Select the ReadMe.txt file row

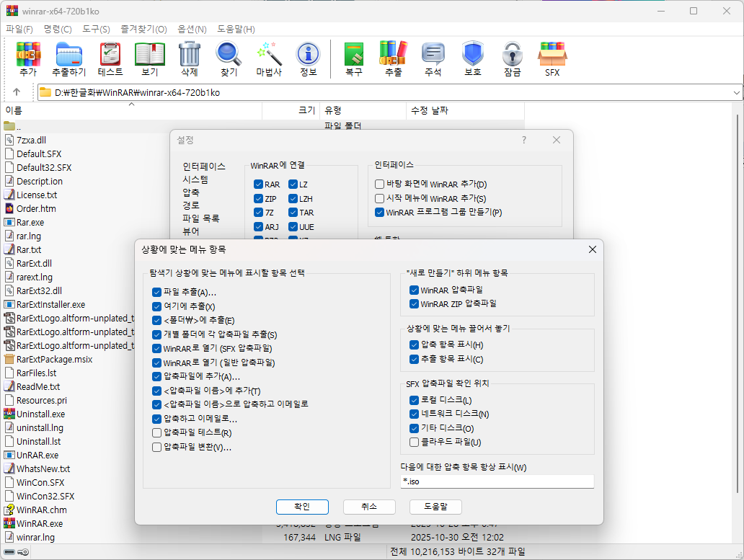pyautogui.click(x=38, y=386)
